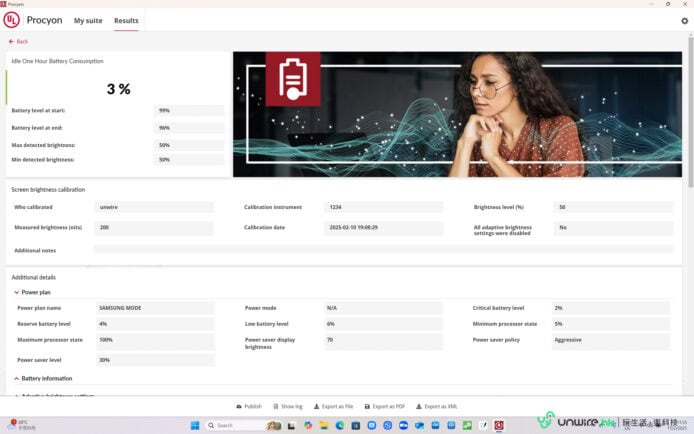Open the Results tab
The height and width of the screenshot is (434, 694).
click(x=126, y=20)
